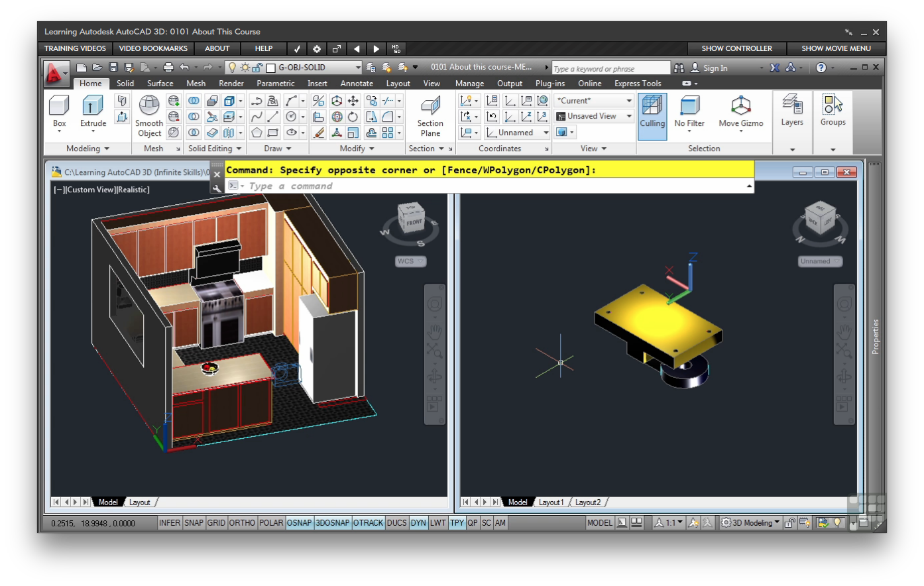Click the Spline draw tool icon
Image resolution: width=924 pixels, height=586 pixels.
pyautogui.click(x=257, y=117)
